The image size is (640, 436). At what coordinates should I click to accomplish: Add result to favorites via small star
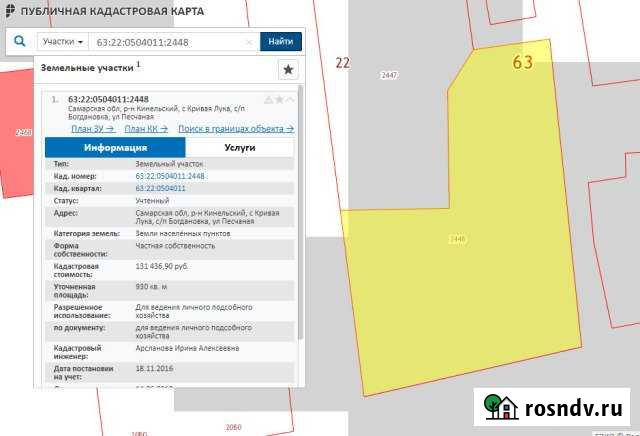click(279, 100)
